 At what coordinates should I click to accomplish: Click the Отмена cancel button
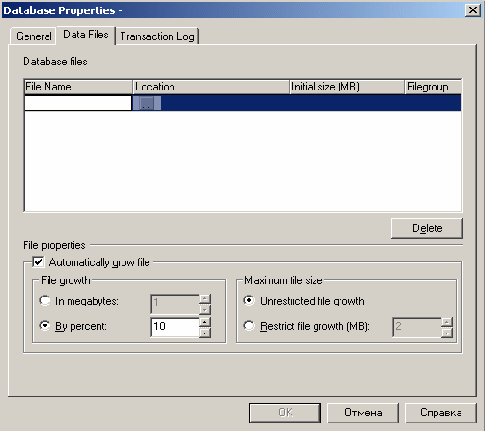click(x=363, y=413)
